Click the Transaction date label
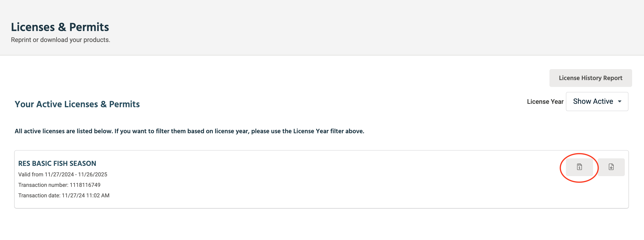This screenshot has height=240, width=644. tap(39, 195)
